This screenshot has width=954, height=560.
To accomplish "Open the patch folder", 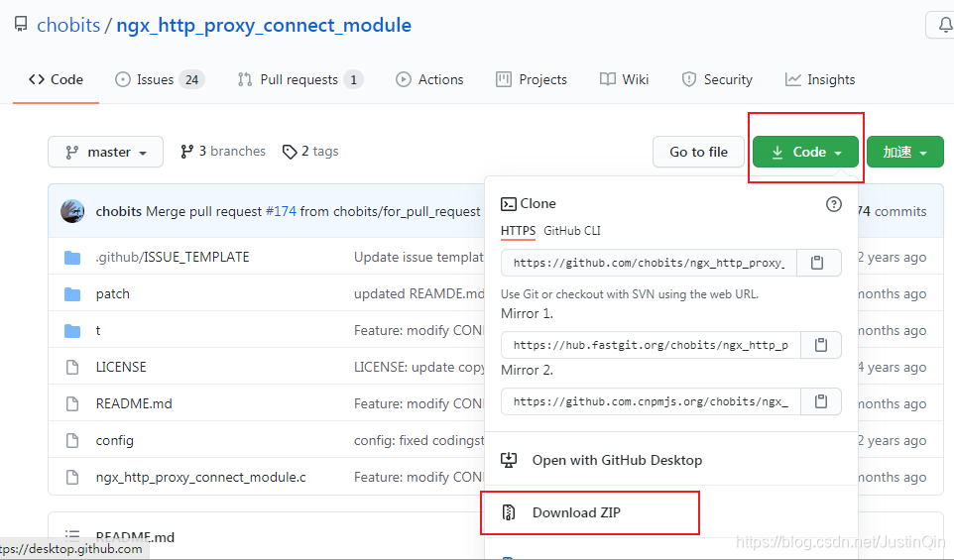I will [x=112, y=293].
